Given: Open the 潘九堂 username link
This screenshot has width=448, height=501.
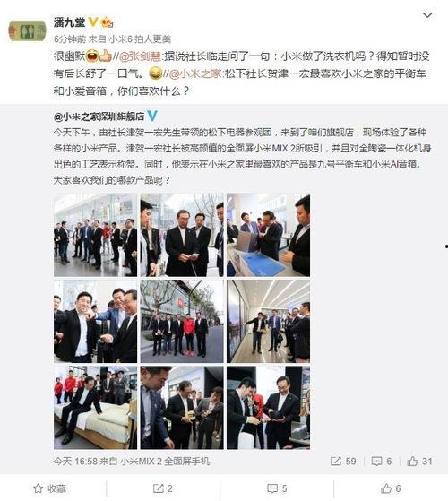Looking at the screenshot, I should 70,22.
